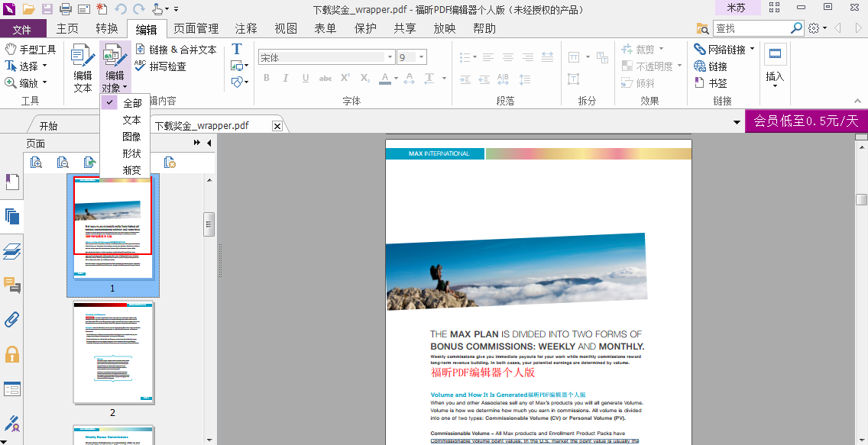Open the digital Signatures side panel icon
Viewport: 868px width, 445px height.
click(11, 424)
